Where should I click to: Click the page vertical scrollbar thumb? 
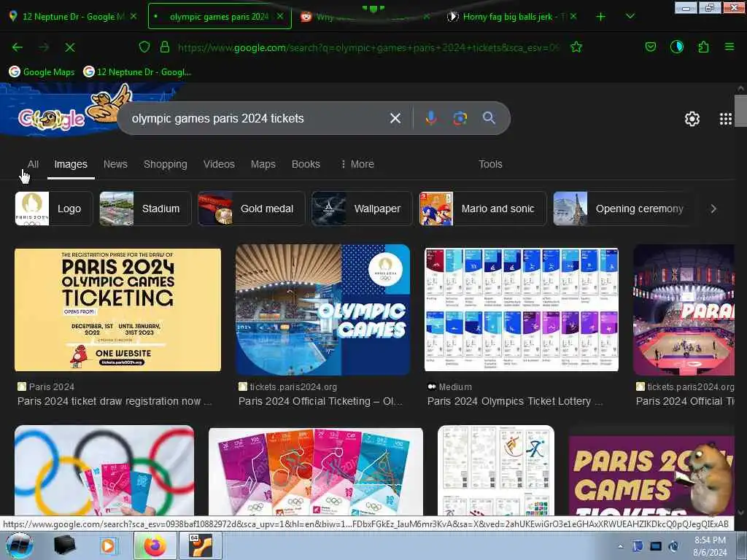point(741,110)
